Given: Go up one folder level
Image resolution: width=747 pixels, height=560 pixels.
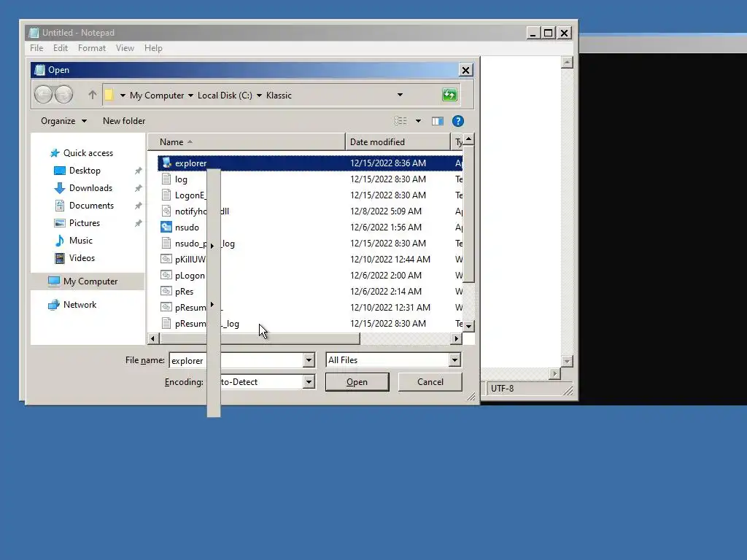Looking at the screenshot, I should (x=93, y=95).
